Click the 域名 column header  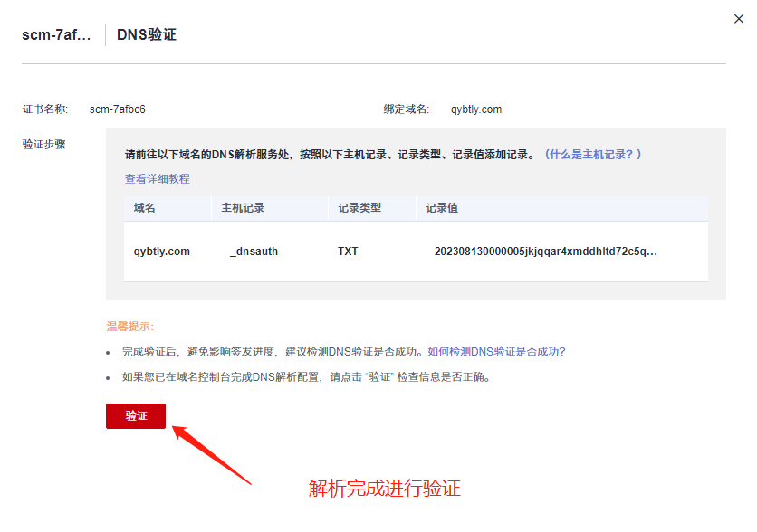click(x=145, y=208)
